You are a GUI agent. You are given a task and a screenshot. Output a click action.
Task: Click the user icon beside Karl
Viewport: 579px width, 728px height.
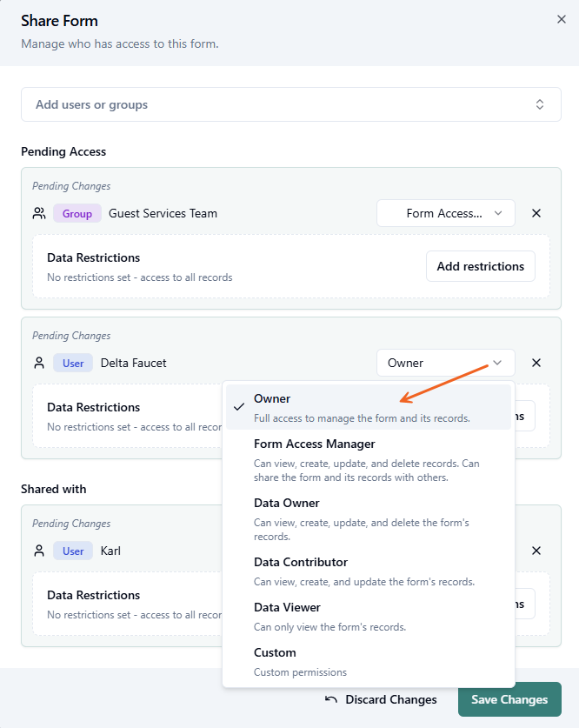click(39, 551)
